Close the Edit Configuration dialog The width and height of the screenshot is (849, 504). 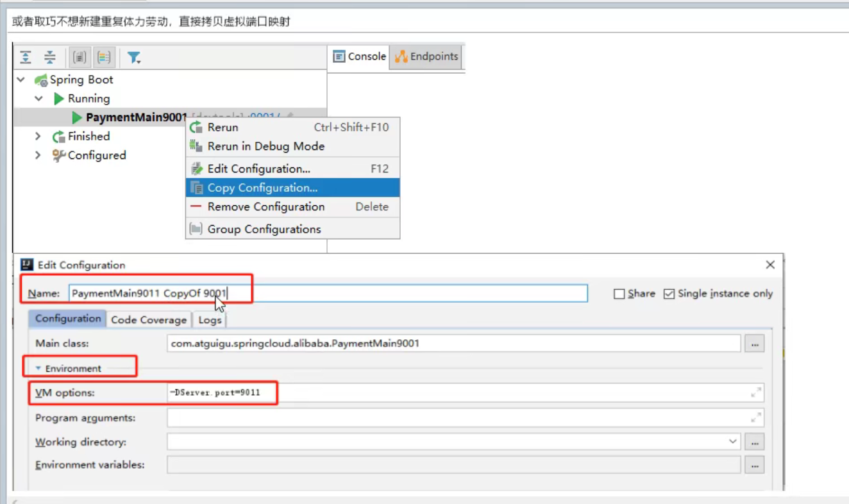point(770,264)
